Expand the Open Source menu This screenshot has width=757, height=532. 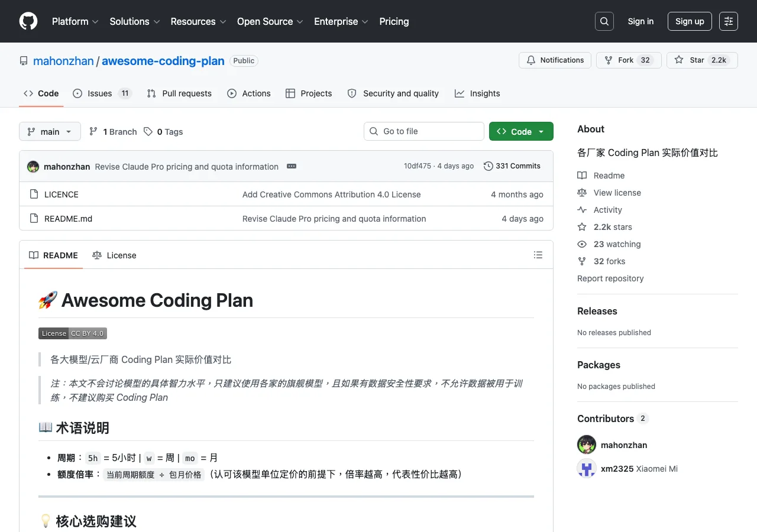click(x=270, y=21)
